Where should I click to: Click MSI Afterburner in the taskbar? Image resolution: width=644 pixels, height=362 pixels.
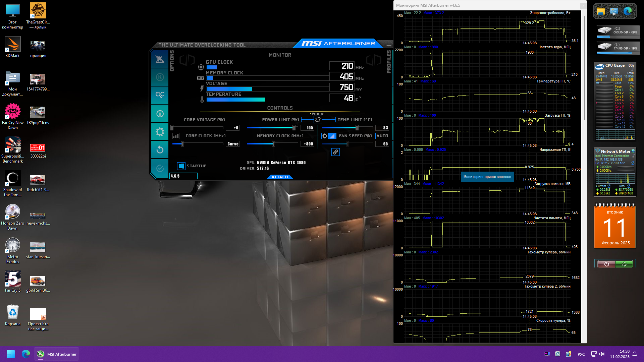(x=57, y=354)
